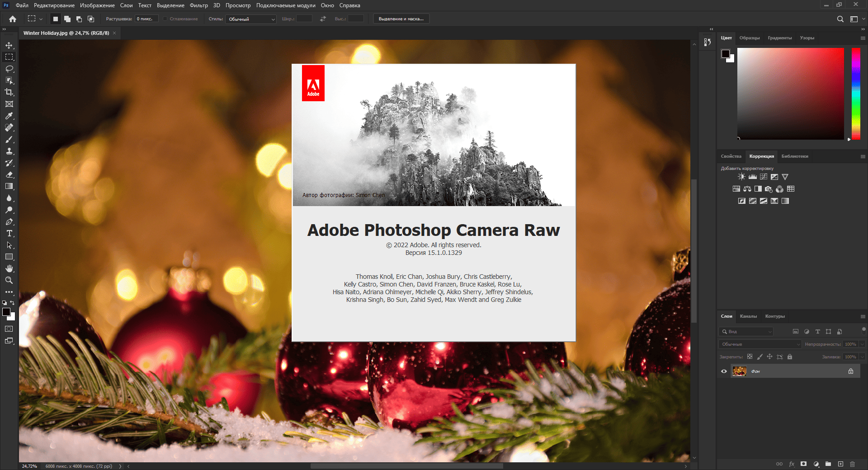868x470 pixels.
Task: Switch to the Библиотеки tab
Action: [794, 156]
